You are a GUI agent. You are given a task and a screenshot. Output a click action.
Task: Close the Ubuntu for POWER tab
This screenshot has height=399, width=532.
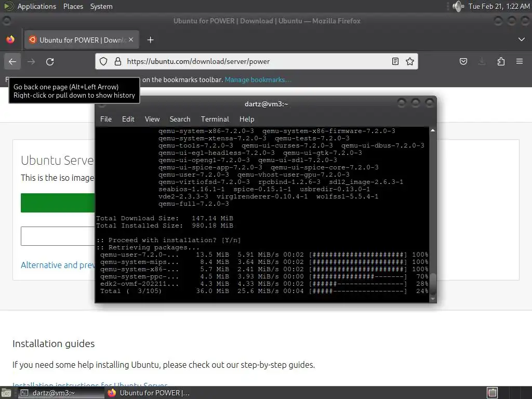(131, 39)
